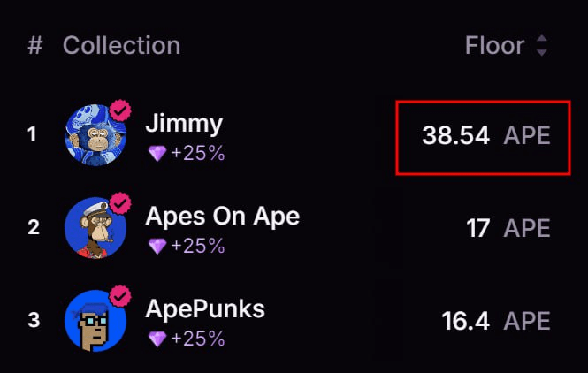The height and width of the screenshot is (373, 588).
Task: Select the 38.54 APE floor price
Action: (x=485, y=136)
